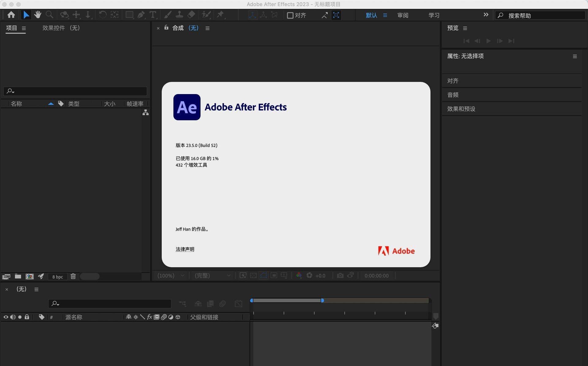Click the trash delete icon

pyautogui.click(x=73, y=276)
